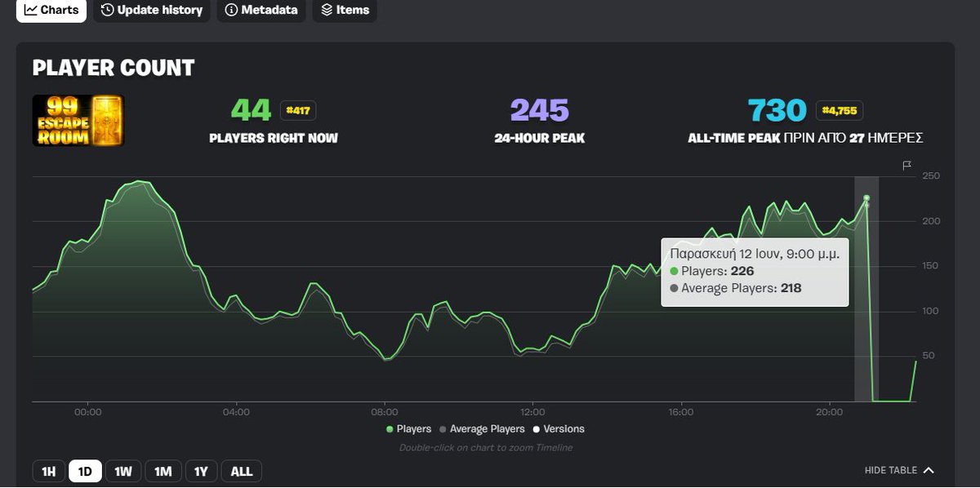
Task: Select the 1Y time range
Action: point(201,472)
